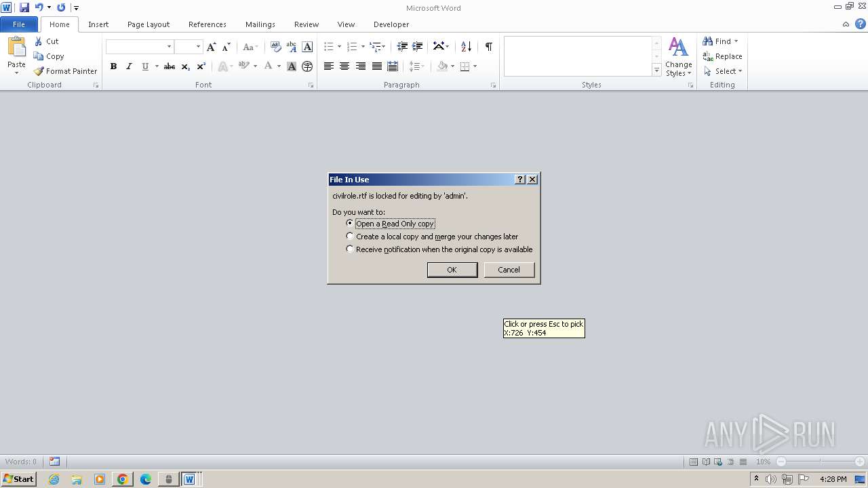Click the Undo icon in Quick Access
Image resolution: width=868 pixels, height=488 pixels.
pos(39,7)
